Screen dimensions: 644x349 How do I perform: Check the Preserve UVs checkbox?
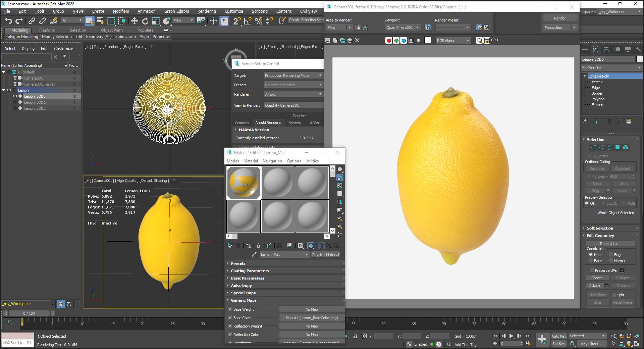(x=591, y=270)
